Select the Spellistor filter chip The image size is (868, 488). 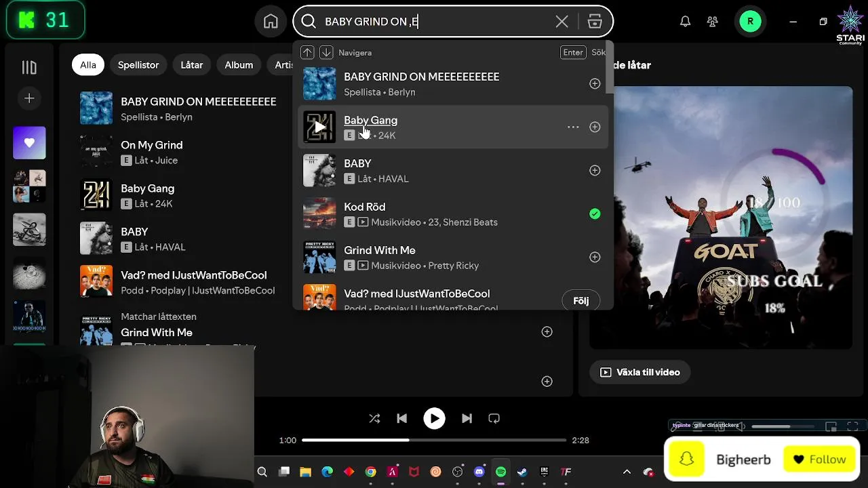138,65
